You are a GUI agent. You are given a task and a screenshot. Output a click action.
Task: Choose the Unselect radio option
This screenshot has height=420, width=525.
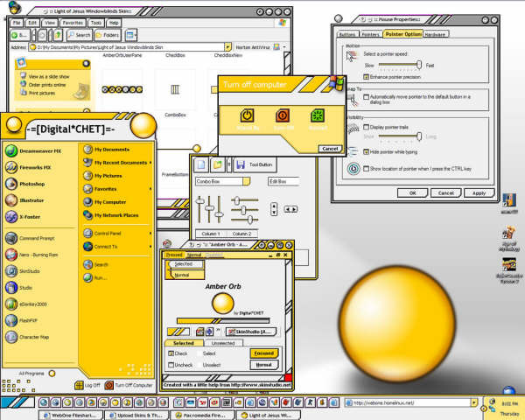[x=199, y=365]
